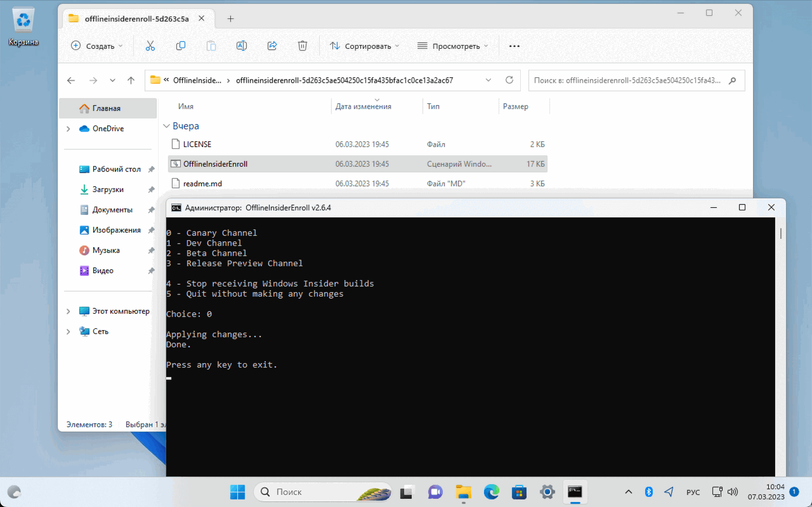Screen dimensions: 812x507
Task: Show hidden tray icons chevron
Action: click(x=628, y=492)
